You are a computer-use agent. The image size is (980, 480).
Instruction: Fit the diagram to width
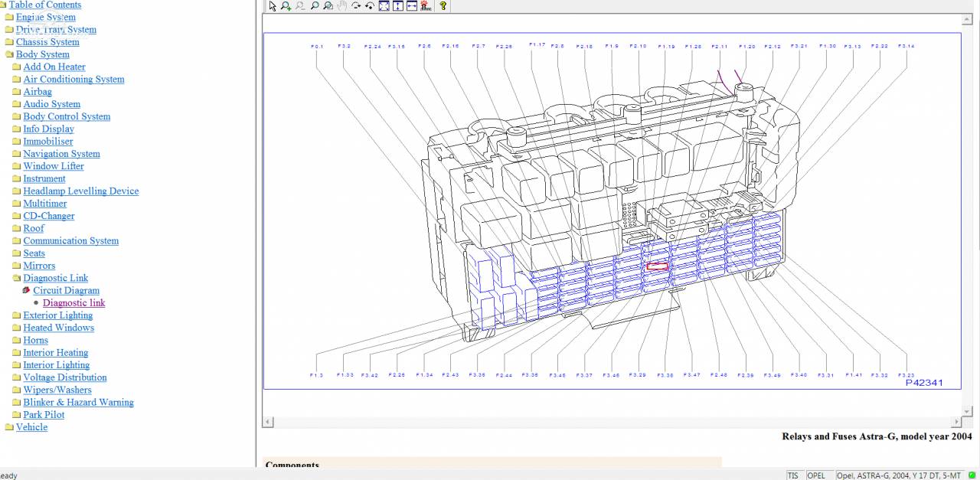[x=412, y=6]
